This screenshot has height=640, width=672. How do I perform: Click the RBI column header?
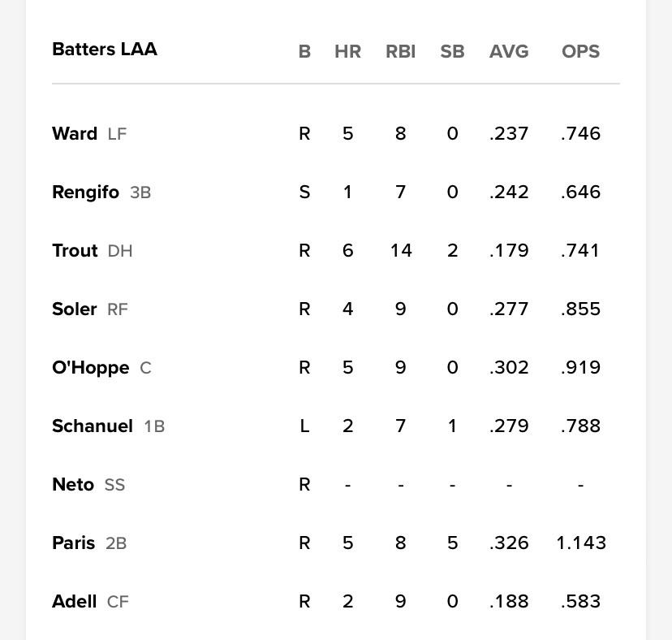[x=400, y=51]
